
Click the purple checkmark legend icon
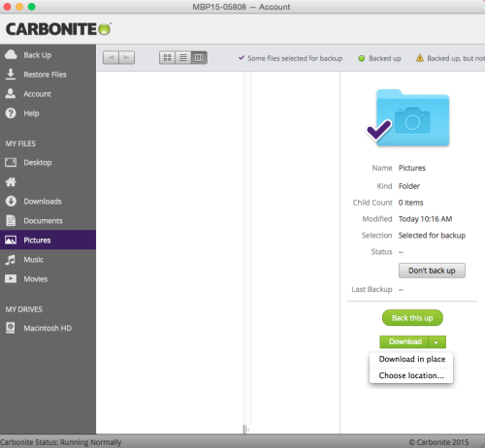242,58
